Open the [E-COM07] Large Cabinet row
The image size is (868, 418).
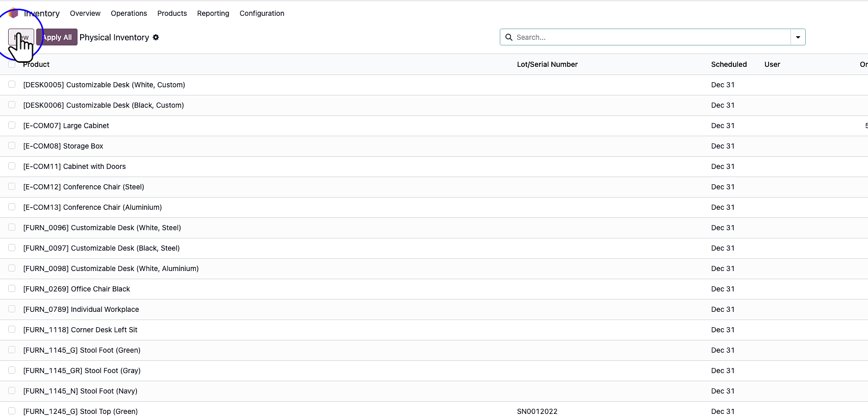[434, 126]
